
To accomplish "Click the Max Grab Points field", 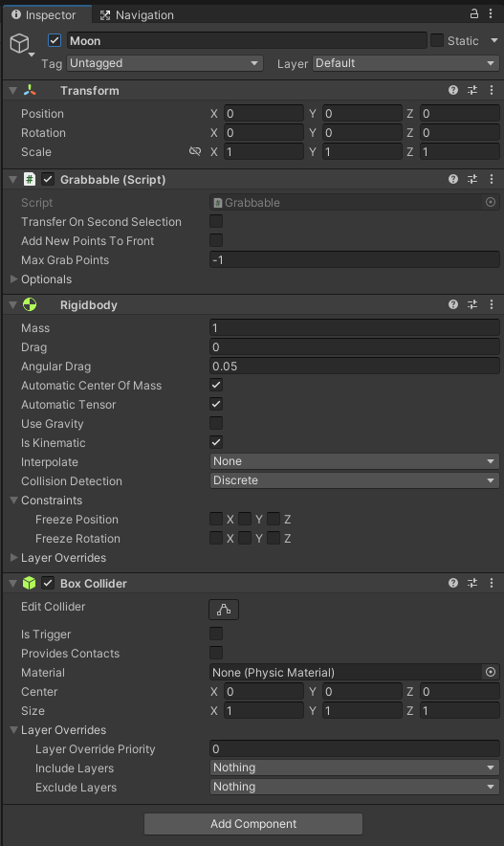I will (x=354, y=260).
